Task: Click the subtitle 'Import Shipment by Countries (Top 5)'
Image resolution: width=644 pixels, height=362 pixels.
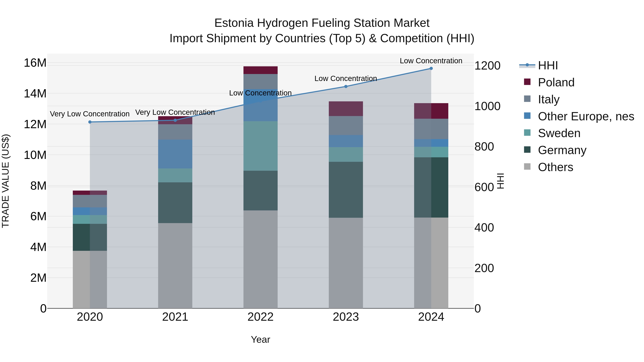Action: pyautogui.click(x=267, y=38)
